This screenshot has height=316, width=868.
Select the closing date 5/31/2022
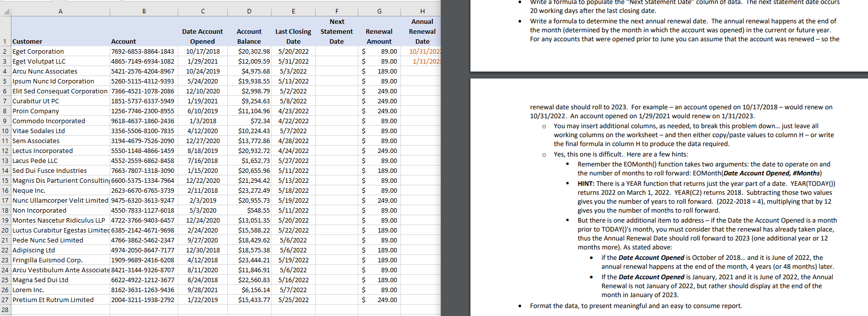click(x=293, y=61)
